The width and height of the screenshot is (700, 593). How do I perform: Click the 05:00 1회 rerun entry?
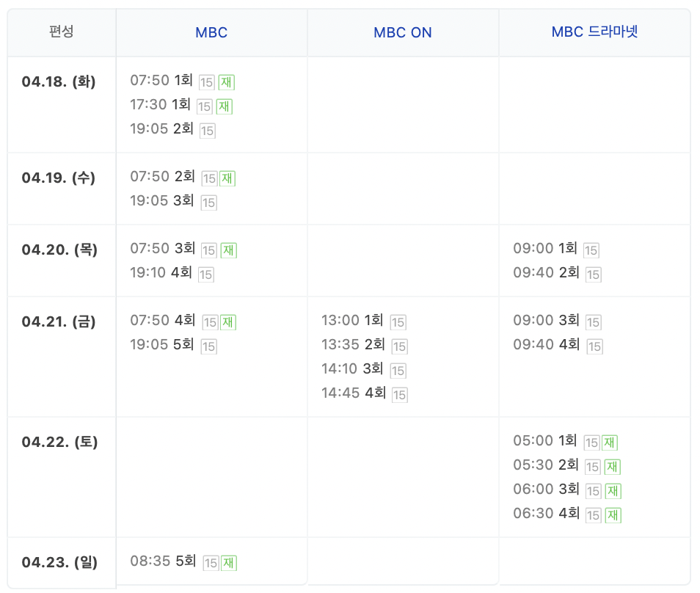pyautogui.click(x=545, y=441)
